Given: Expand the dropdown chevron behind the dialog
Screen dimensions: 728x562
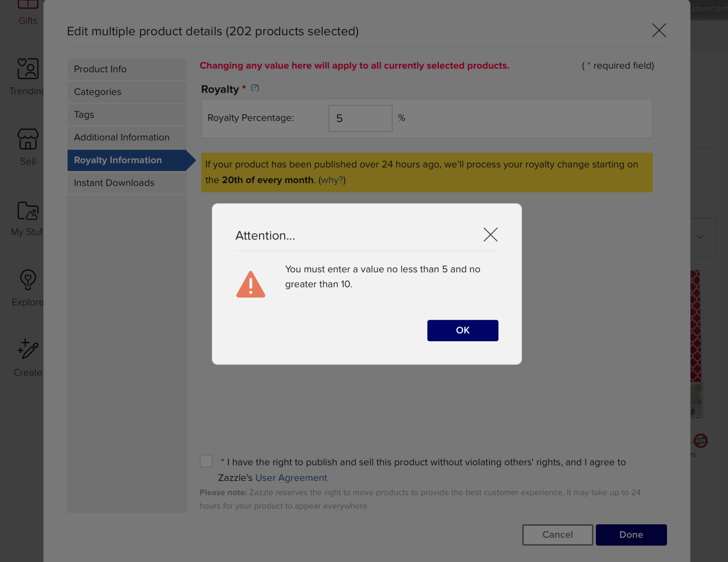Looking at the screenshot, I should coord(700,237).
